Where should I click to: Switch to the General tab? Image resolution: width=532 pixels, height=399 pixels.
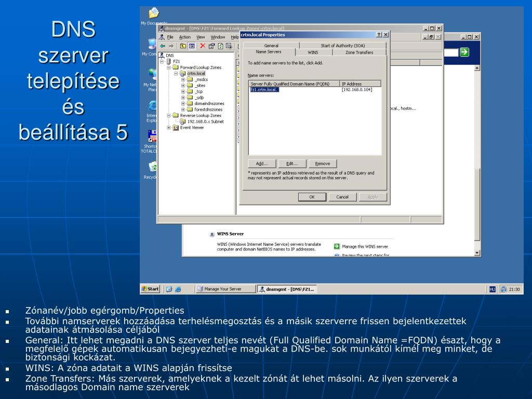pyautogui.click(x=271, y=46)
